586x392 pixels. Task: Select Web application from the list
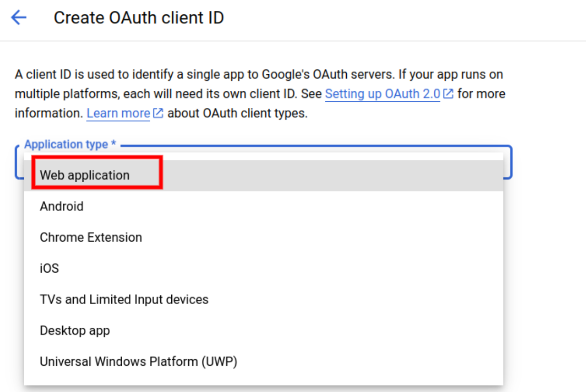[x=85, y=175]
